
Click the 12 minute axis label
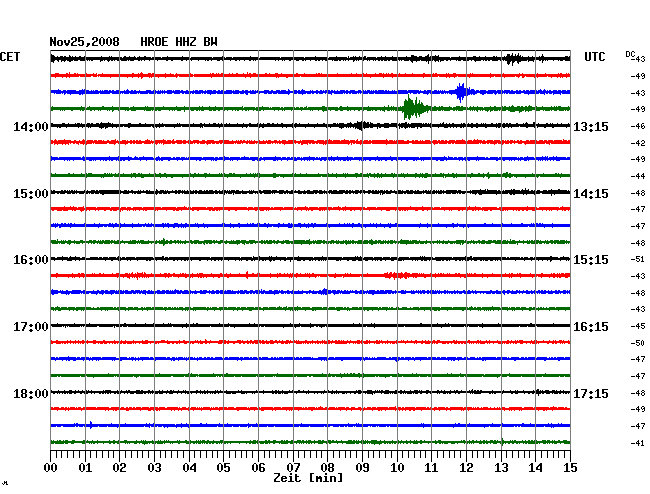(x=466, y=468)
